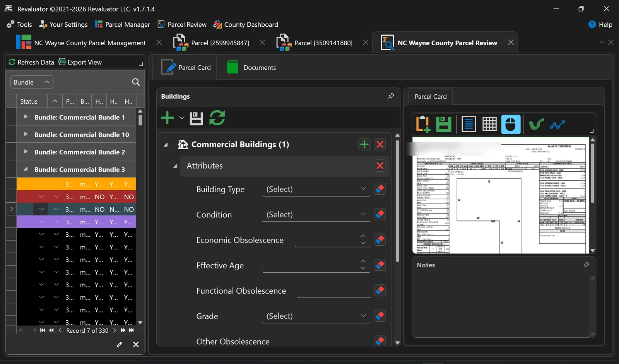Save buildings using the floppy disk icon

pos(196,118)
